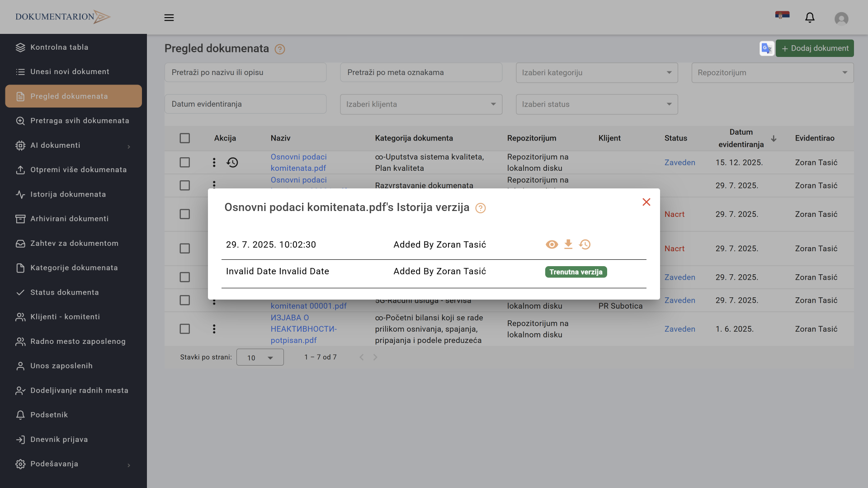Click the Google Translate icon

coord(767,48)
